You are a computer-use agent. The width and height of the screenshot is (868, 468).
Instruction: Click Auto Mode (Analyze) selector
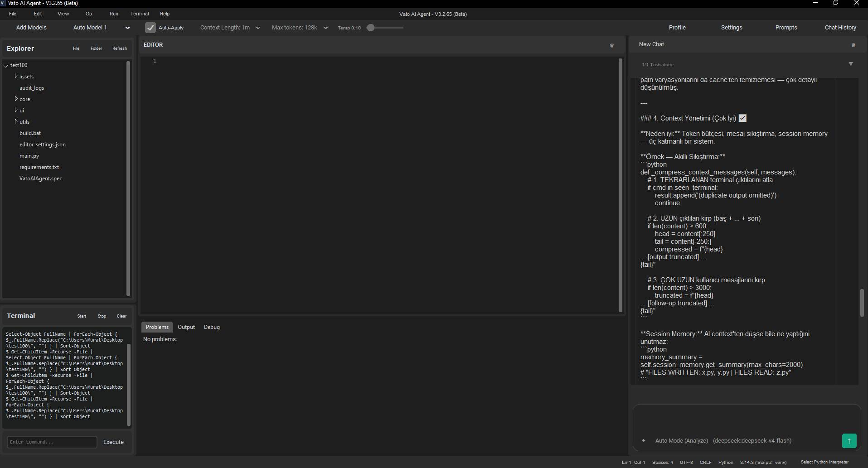(681, 441)
